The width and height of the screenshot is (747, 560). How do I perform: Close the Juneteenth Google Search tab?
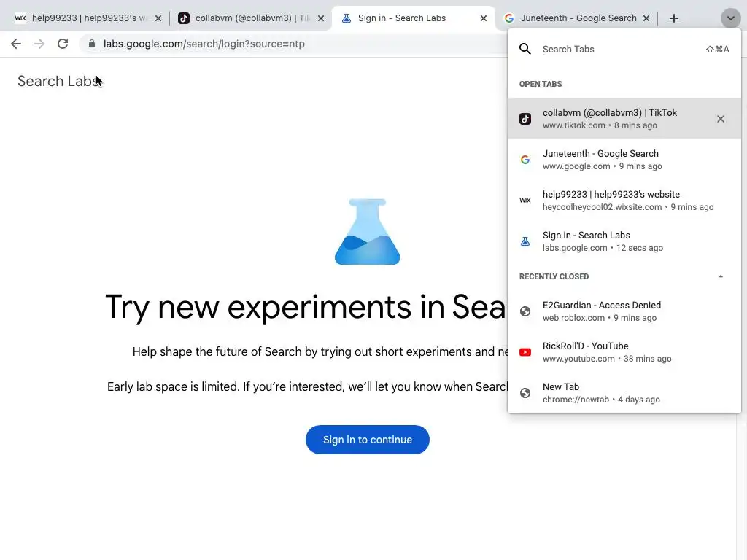pos(646,18)
